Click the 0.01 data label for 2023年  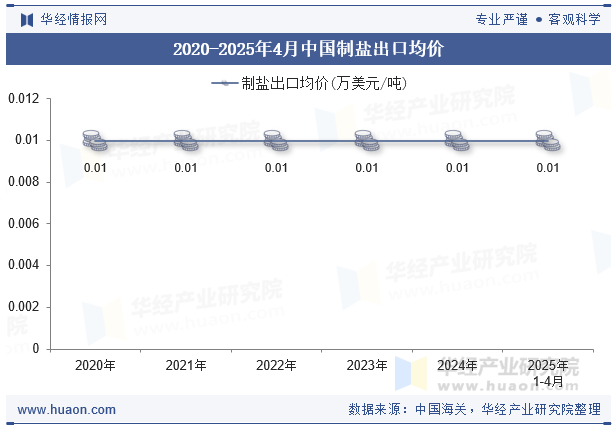pyautogui.click(x=367, y=168)
